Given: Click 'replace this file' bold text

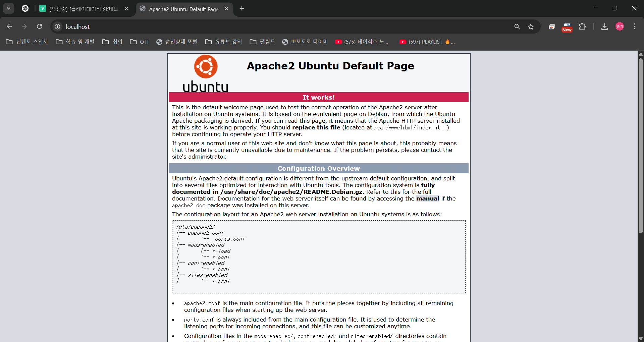Looking at the screenshot, I should [x=316, y=127].
